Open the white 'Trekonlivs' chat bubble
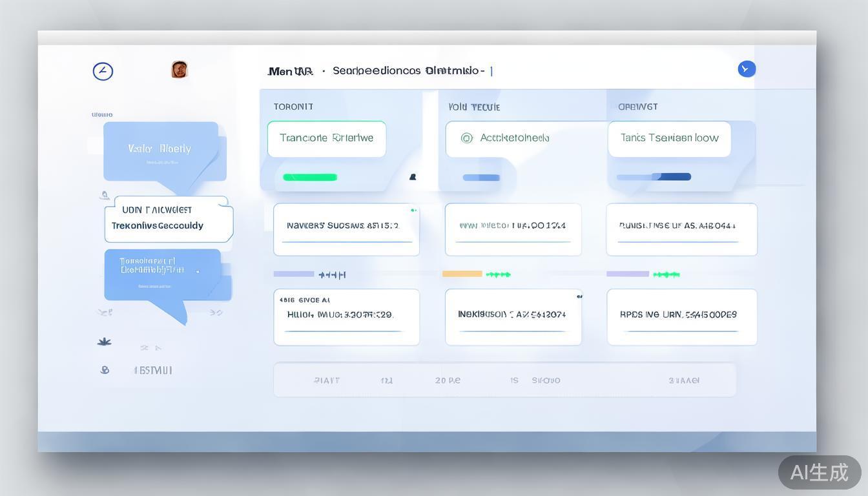 (x=169, y=220)
